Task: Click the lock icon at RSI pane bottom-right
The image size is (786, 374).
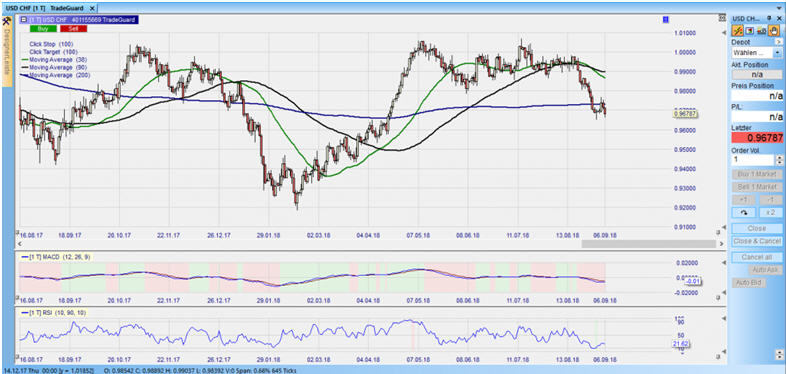Action: (x=718, y=356)
